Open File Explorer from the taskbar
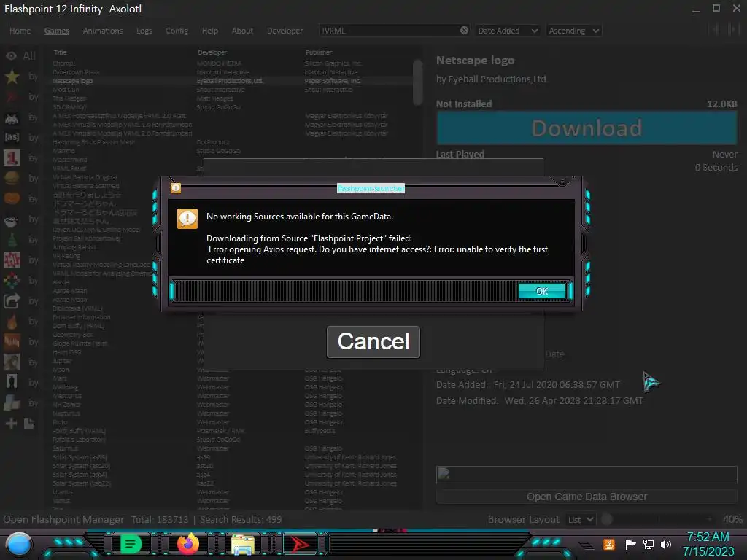The image size is (747, 560). point(243,545)
